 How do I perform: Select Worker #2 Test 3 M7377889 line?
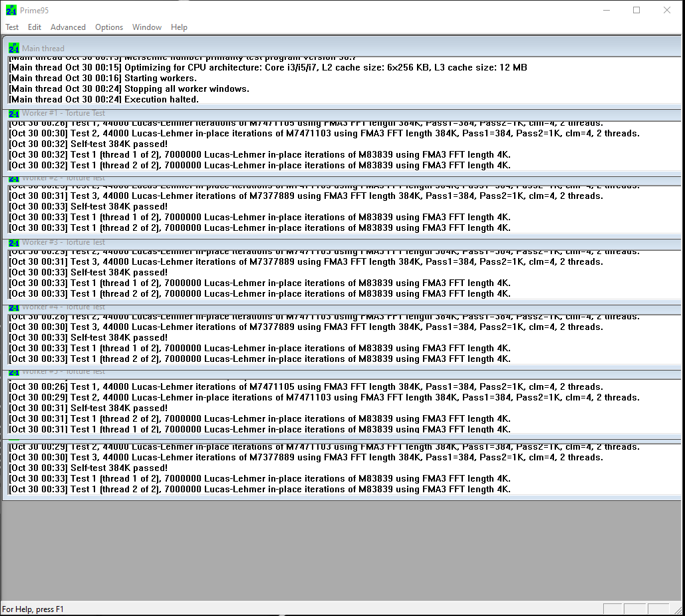pyautogui.click(x=306, y=196)
